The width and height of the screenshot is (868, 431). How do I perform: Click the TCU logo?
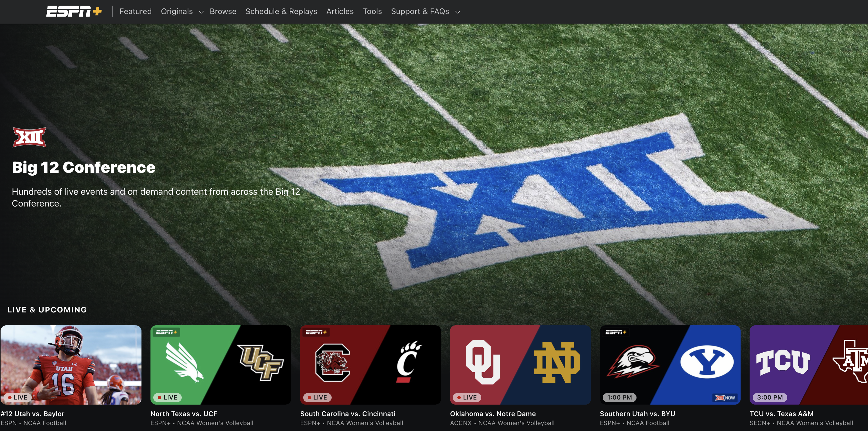(783, 362)
